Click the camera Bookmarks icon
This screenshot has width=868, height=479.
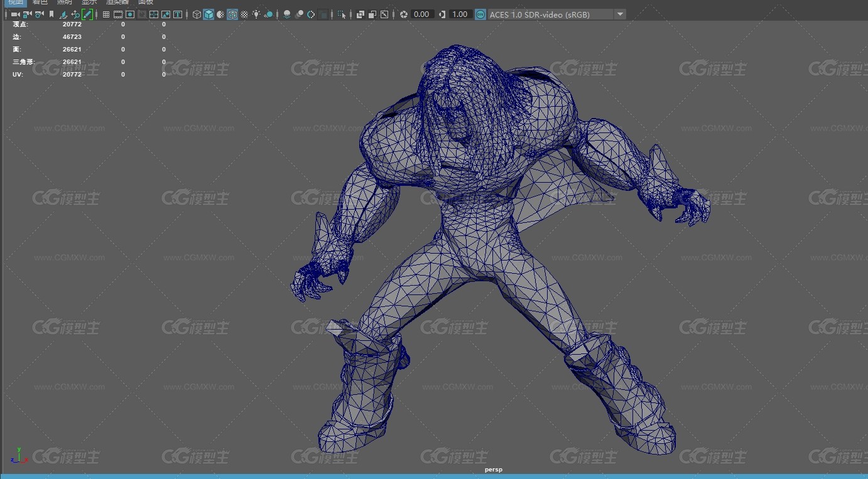tap(51, 14)
